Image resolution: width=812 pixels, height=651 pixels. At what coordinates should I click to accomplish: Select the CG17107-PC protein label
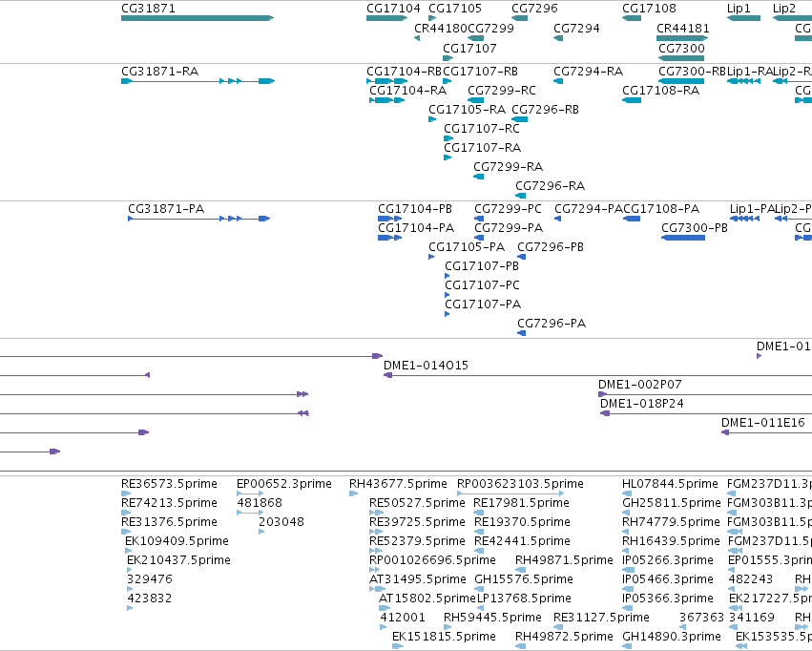point(482,284)
